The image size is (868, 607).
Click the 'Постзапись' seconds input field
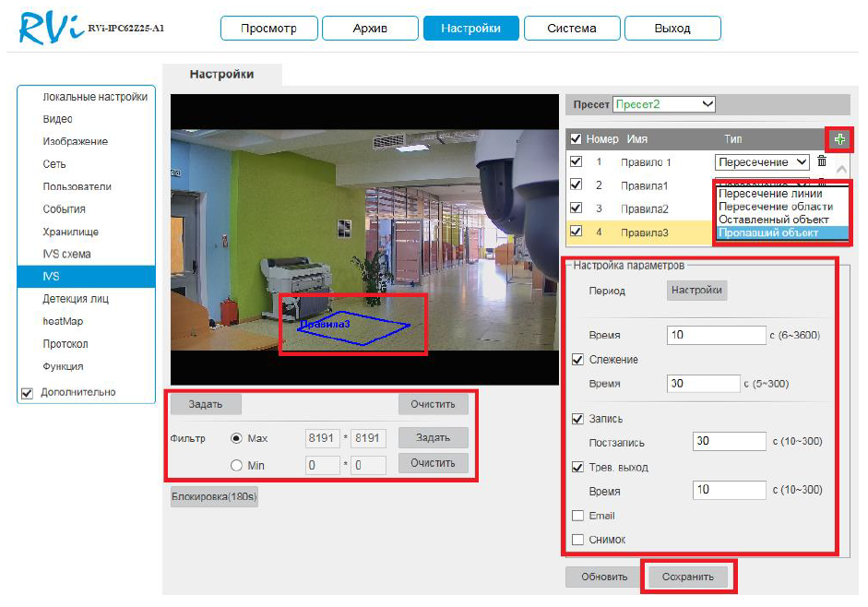pos(730,442)
